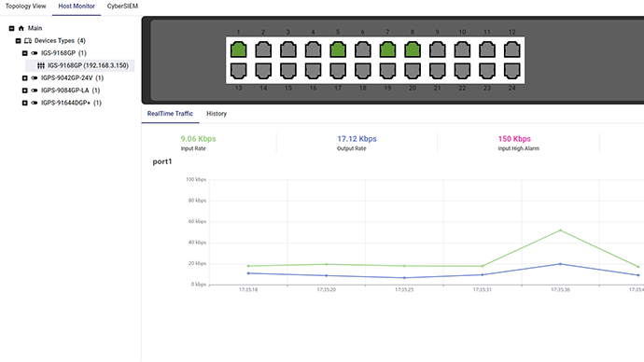The height and width of the screenshot is (362, 644).
Task: Collapse the Devices Types node
Action: 18,41
